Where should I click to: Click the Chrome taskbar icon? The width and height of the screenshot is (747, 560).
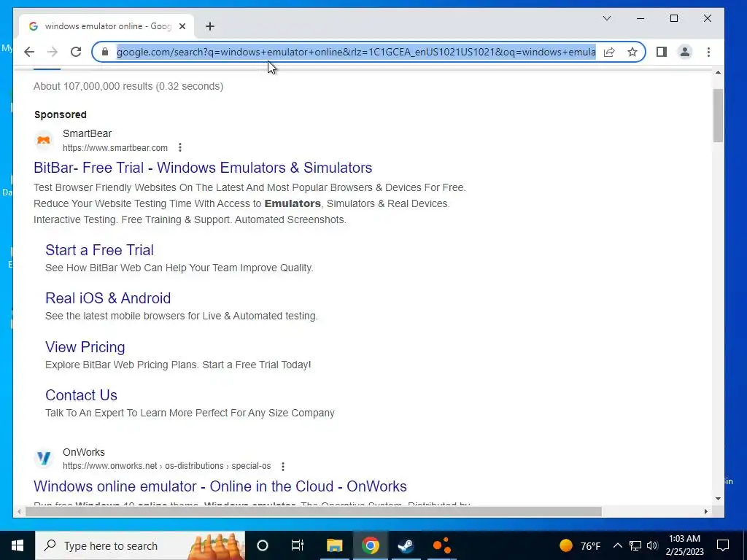click(370, 545)
